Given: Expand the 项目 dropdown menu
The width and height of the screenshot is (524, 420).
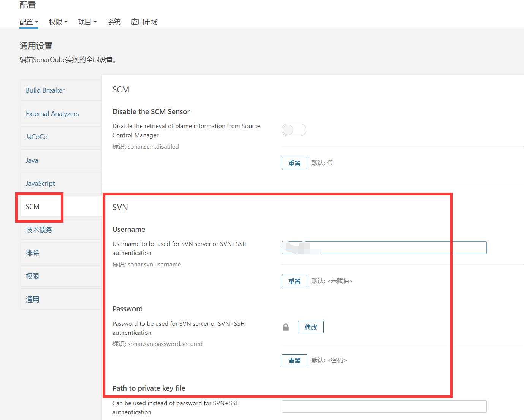Looking at the screenshot, I should coord(87,22).
